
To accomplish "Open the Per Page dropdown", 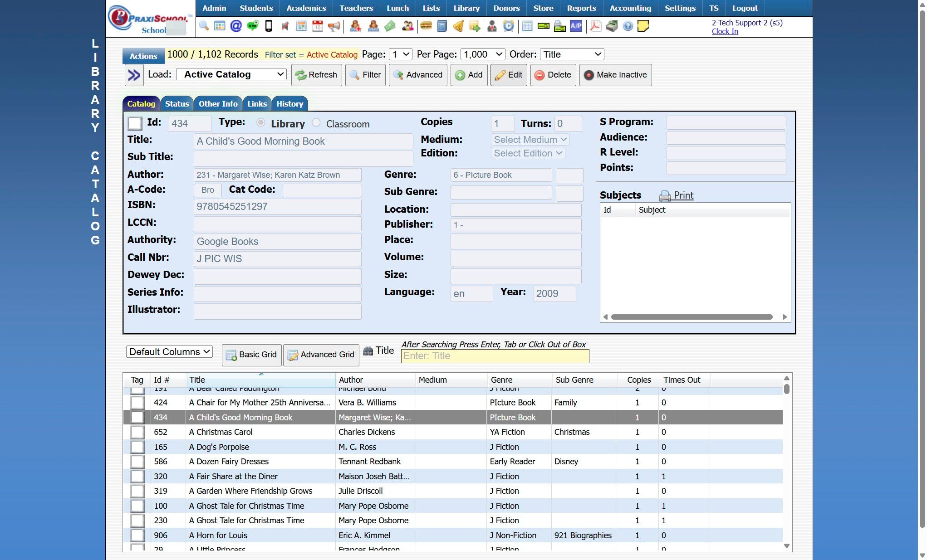I will pos(482,54).
